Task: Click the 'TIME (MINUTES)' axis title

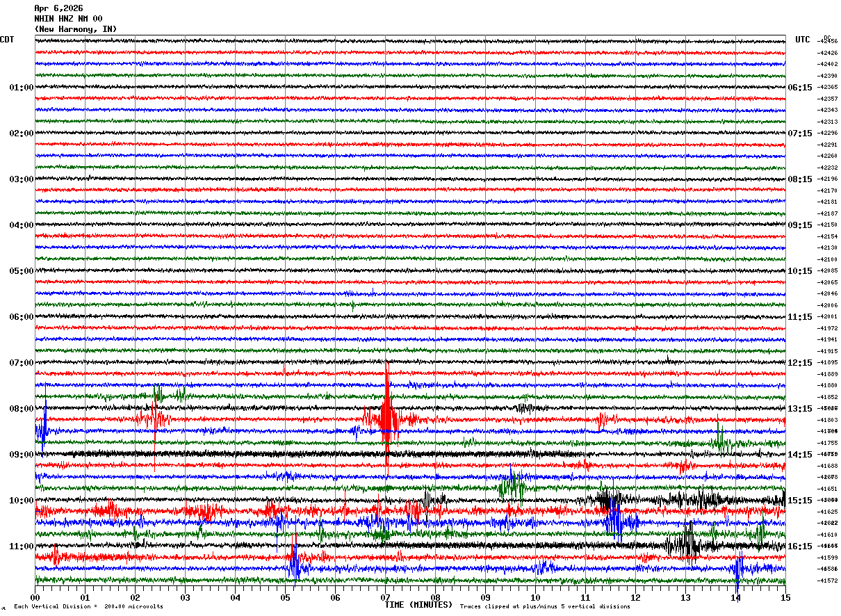Action: 418,605
